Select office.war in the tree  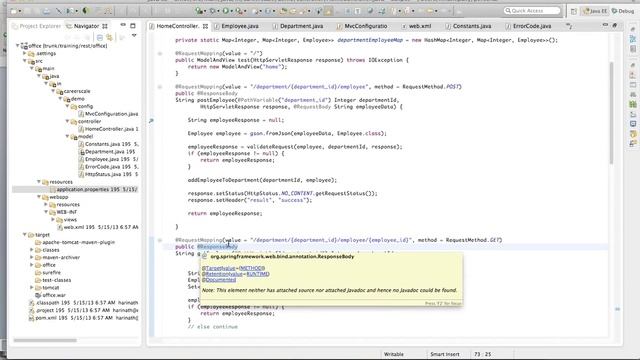(50, 295)
